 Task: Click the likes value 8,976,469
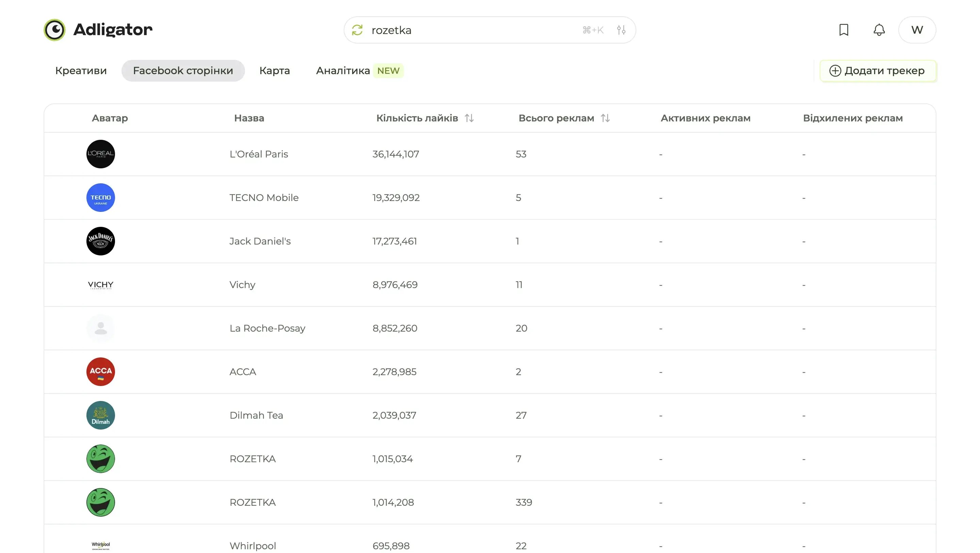(x=395, y=285)
